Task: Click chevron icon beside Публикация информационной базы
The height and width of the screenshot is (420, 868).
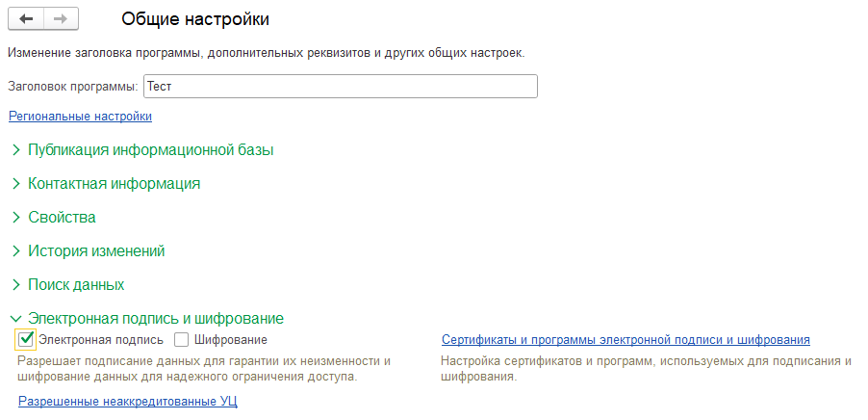Action: point(16,150)
